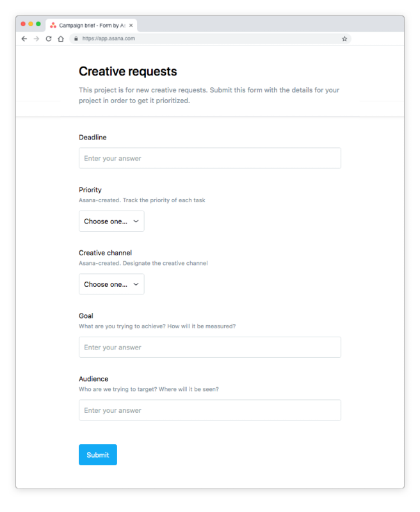This screenshot has width=420, height=512.
Task: Focus the Audience answer field
Action: (x=209, y=410)
